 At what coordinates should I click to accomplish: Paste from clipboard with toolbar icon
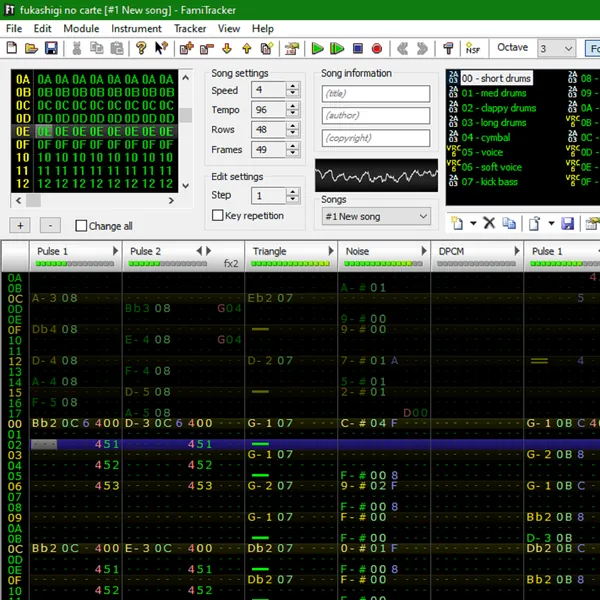pos(117,48)
